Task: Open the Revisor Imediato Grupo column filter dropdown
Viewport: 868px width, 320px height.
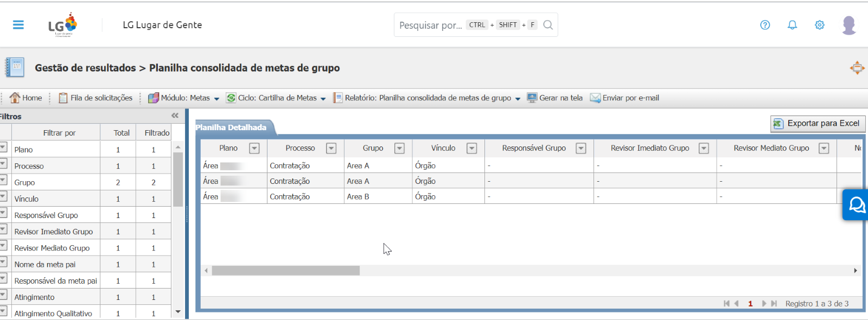Action: [704, 148]
